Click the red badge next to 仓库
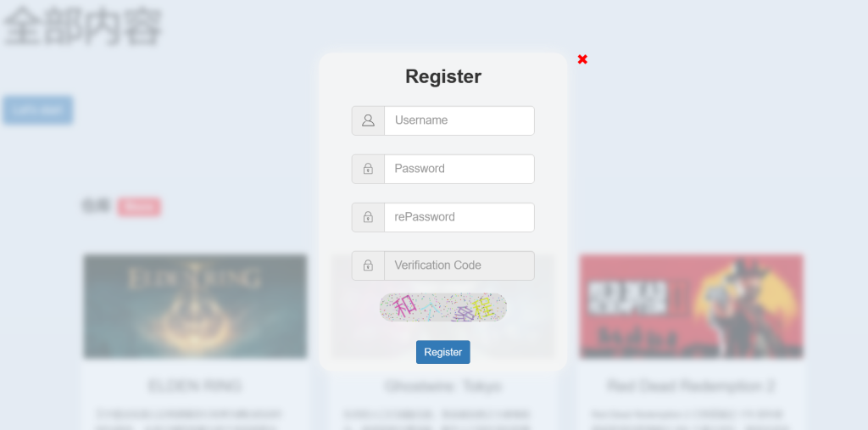The image size is (868, 430). (139, 206)
